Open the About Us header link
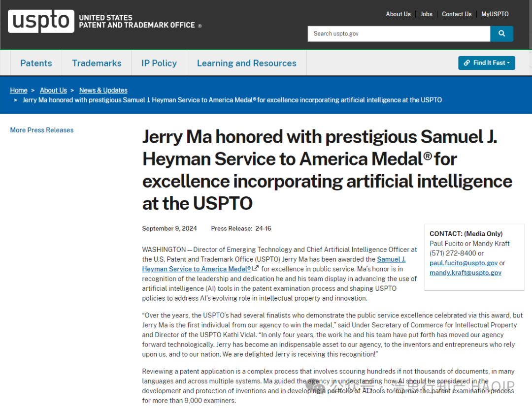The width and height of the screenshot is (532, 408). click(x=398, y=14)
